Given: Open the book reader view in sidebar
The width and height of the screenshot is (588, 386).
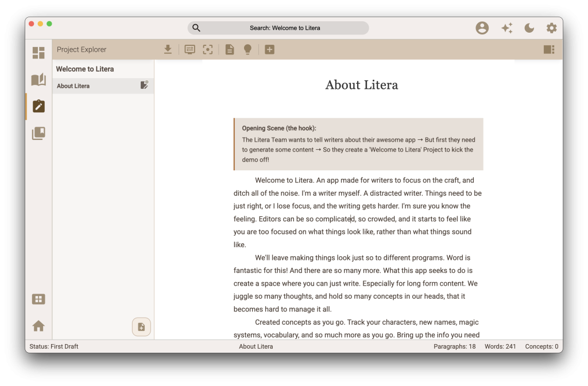Looking at the screenshot, I should (38, 80).
